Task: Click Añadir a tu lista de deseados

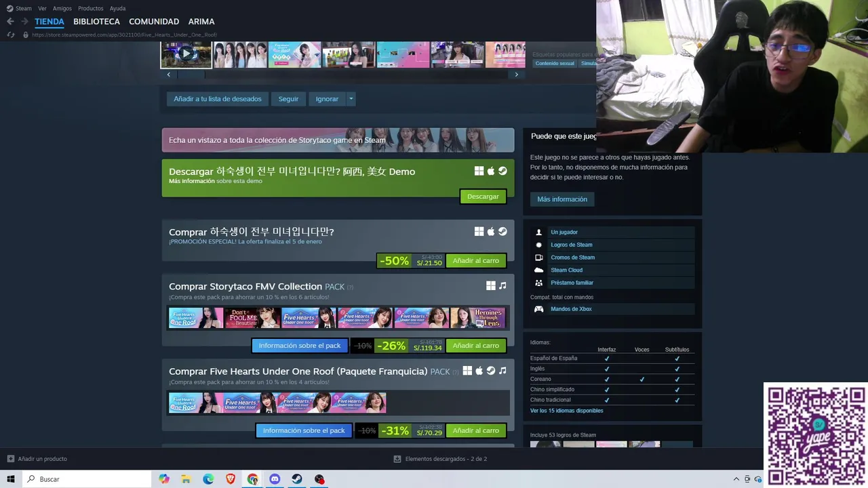Action: (x=217, y=99)
